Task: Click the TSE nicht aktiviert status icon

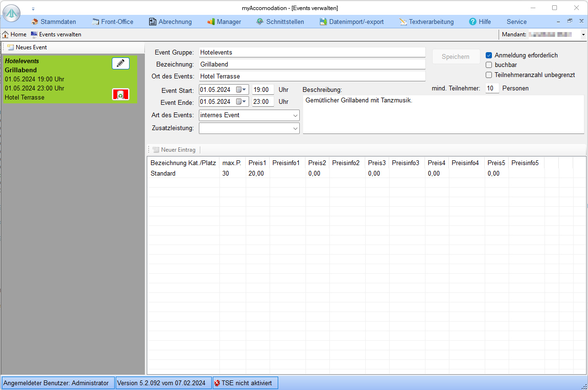Action: (217, 383)
